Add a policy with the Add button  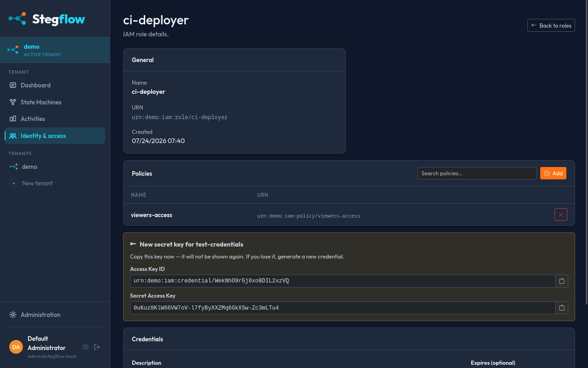tap(553, 173)
